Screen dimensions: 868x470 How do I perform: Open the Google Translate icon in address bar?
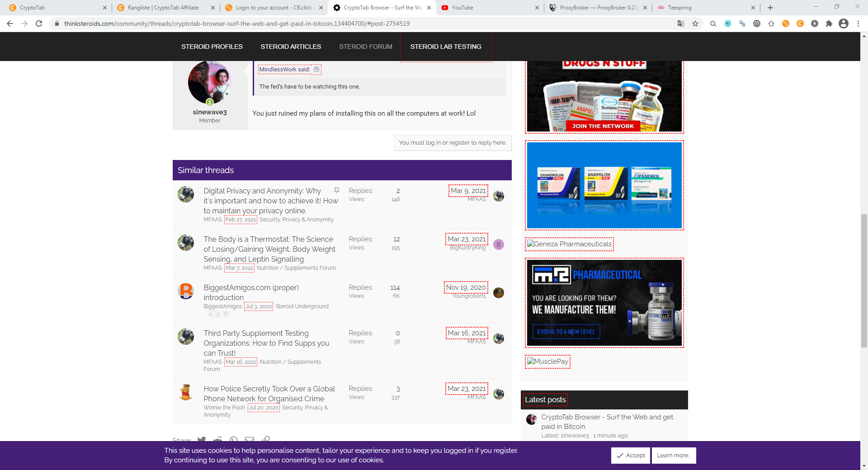pos(680,23)
